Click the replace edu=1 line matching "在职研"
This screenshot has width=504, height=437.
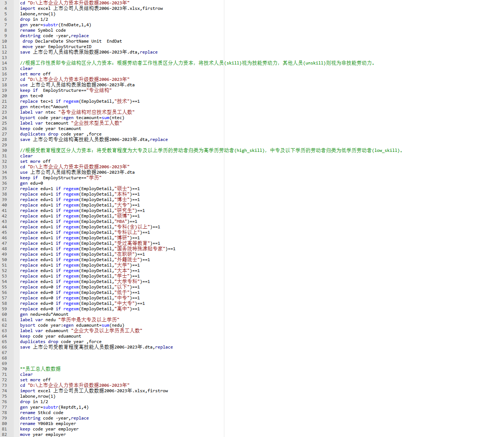click(82, 254)
